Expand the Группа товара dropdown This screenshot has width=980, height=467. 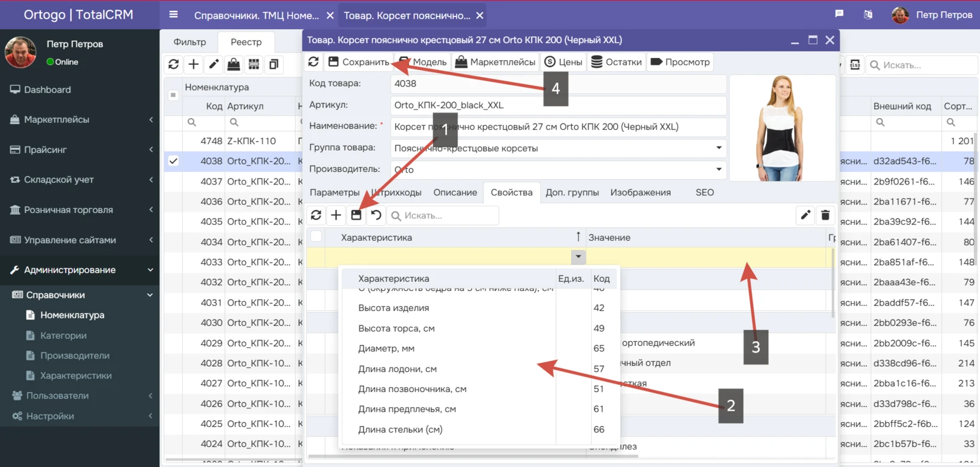[x=719, y=148]
